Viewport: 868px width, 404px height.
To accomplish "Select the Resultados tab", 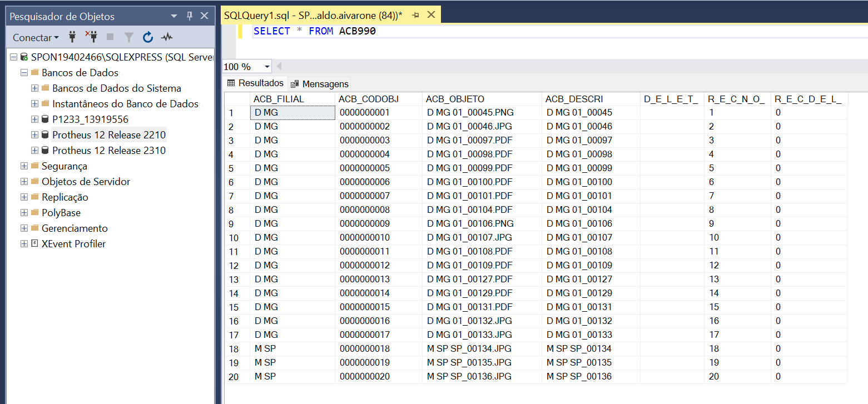I will point(255,83).
